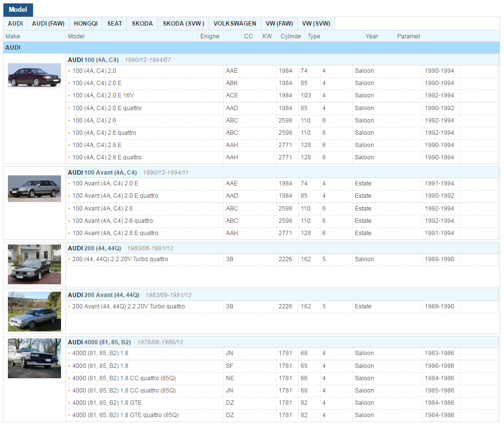Viewport: 504px width, 424px height.
Task: Open the Audi 4000 photo
Action: coord(34,358)
